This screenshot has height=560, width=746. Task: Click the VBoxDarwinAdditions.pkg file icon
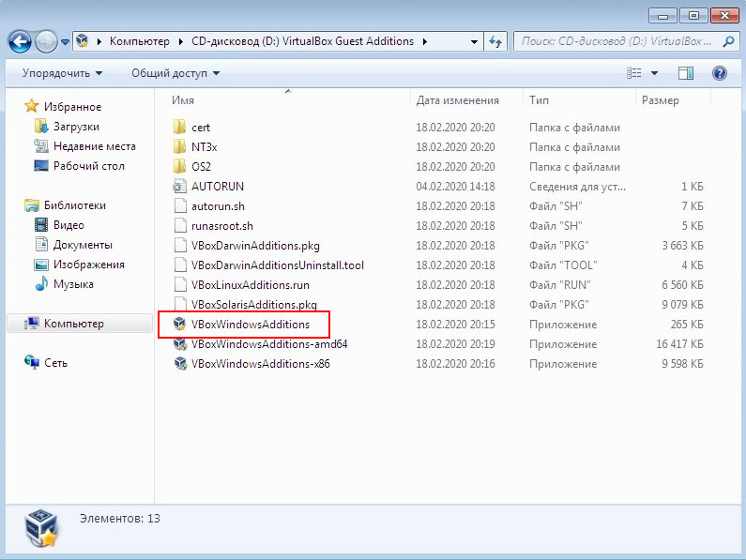click(x=180, y=246)
